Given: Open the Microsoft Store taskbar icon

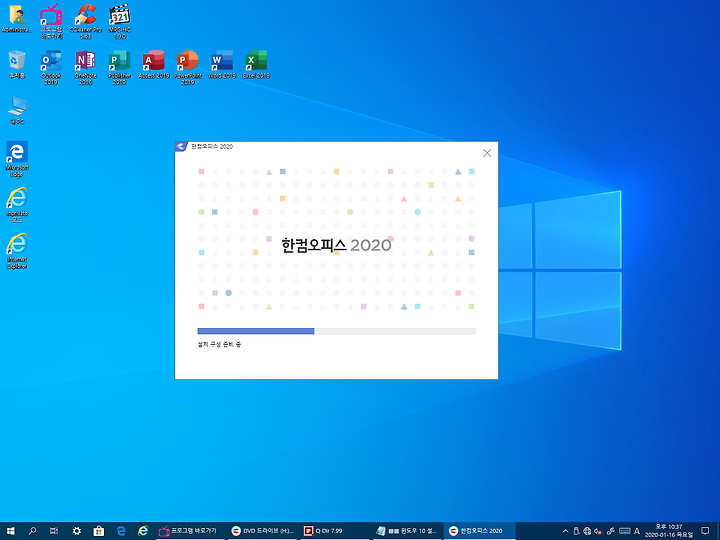Looking at the screenshot, I should pyautogui.click(x=99, y=531).
